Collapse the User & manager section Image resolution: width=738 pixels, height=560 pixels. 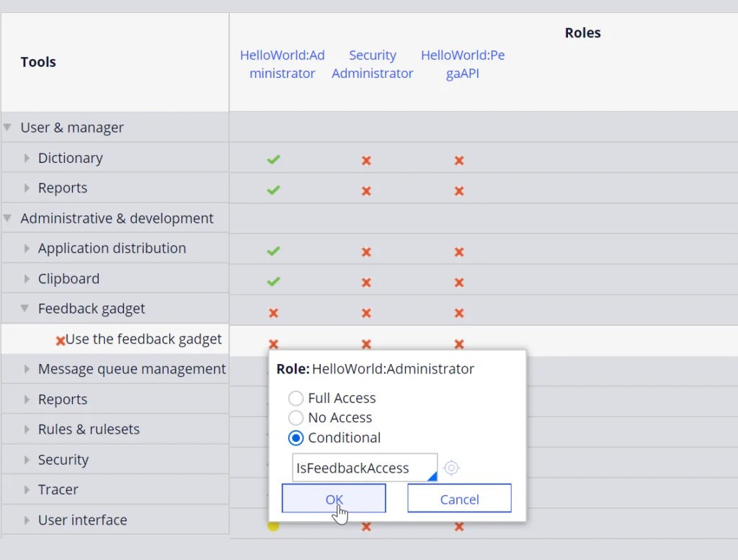click(x=9, y=127)
